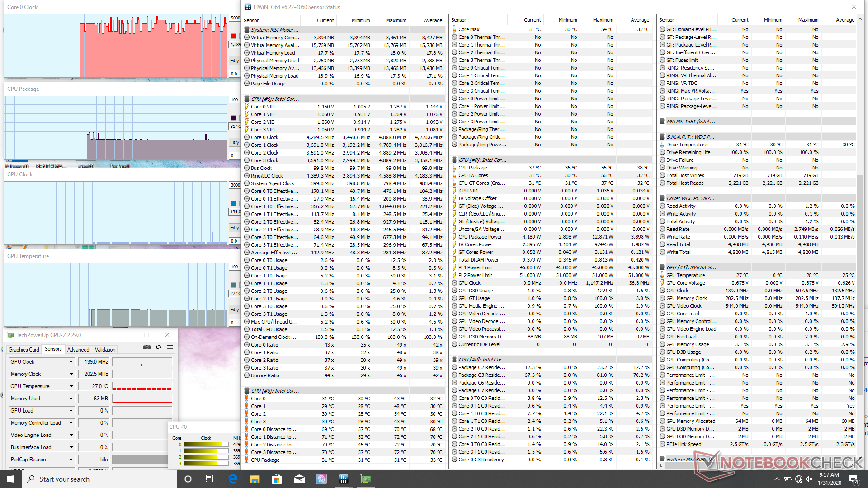The height and width of the screenshot is (488, 868).
Task: Click the HWiNFO taskbar icon
Action: tap(343, 479)
